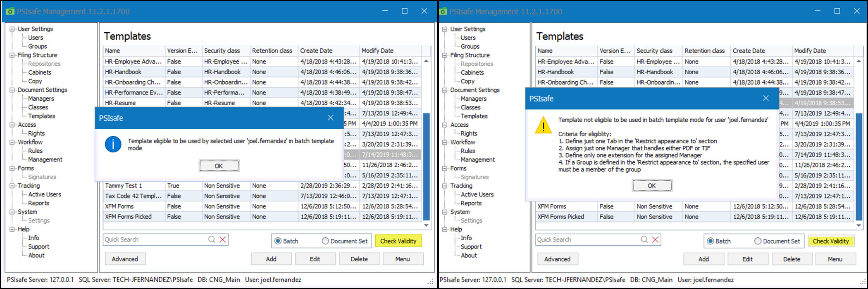868x289 pixels.
Task: Click Check Validity button in left window
Action: [398, 241]
